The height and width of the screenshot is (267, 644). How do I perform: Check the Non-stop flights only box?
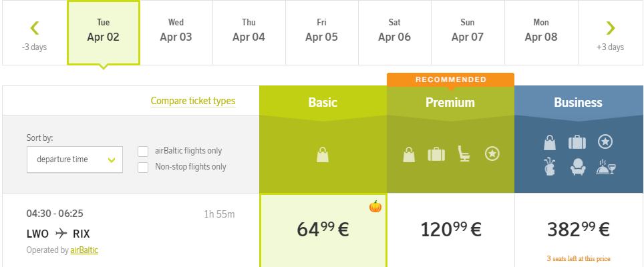(x=143, y=167)
